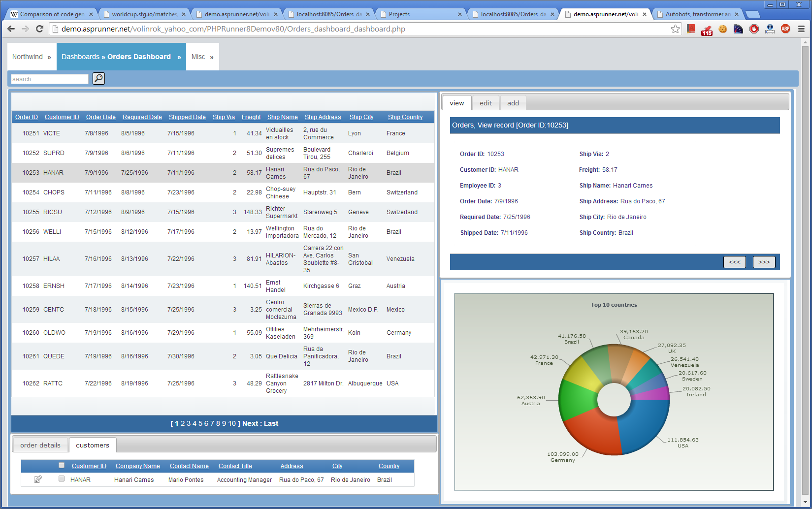Sort orders by Ship Country column

pyautogui.click(x=405, y=117)
